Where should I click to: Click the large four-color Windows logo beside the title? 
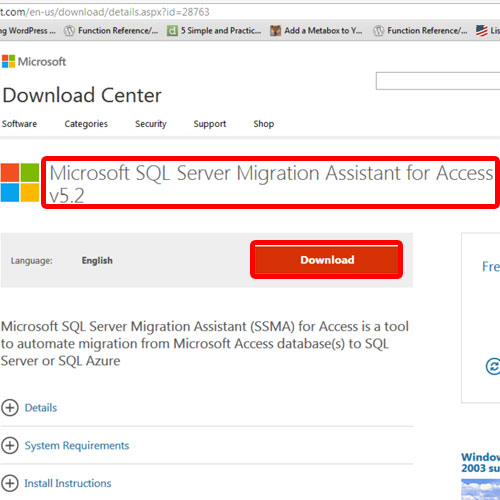(x=20, y=182)
